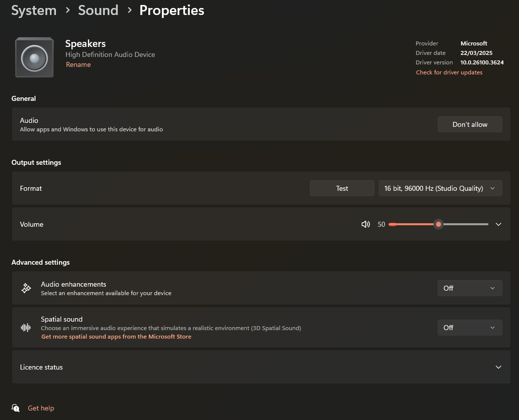
Task: Expand the Volume row chevron
Action: coord(498,225)
